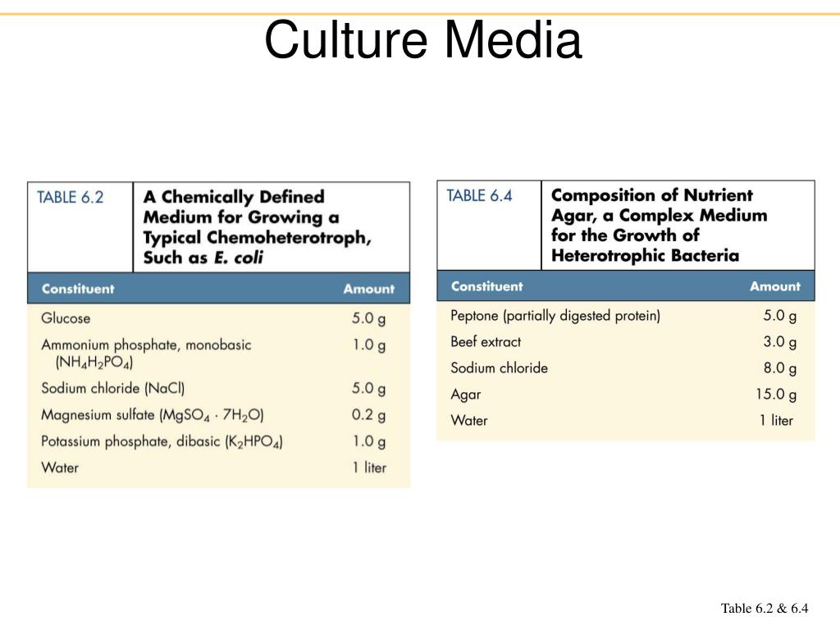The image size is (840, 630).
Task: Select Ammonium phosphate, monobasic constituent
Action: (x=146, y=345)
